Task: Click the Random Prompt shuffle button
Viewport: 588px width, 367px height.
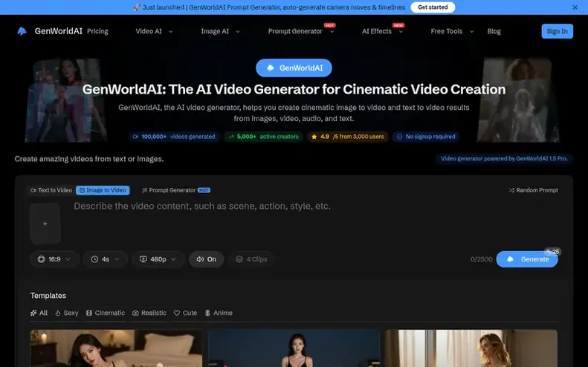Action: pyautogui.click(x=533, y=190)
